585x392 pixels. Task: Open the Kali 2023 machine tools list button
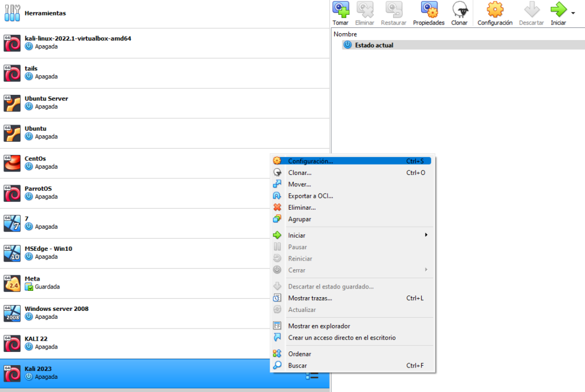pyautogui.click(x=312, y=375)
